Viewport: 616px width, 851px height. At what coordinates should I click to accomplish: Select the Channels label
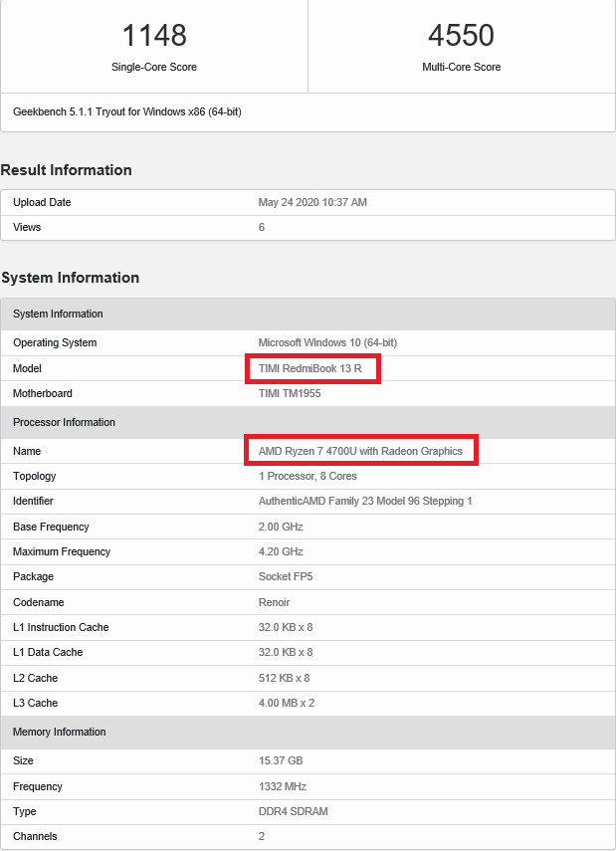(x=35, y=836)
